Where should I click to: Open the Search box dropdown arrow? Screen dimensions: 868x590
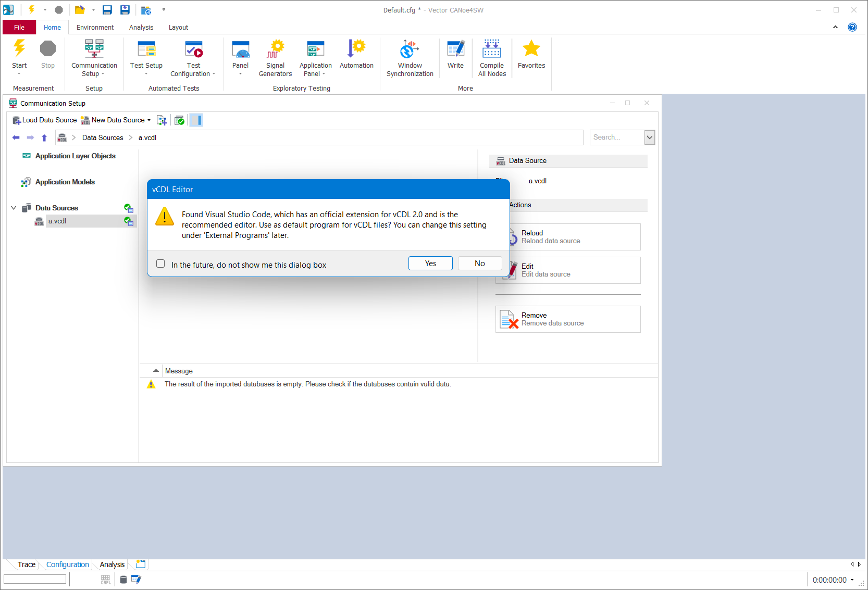click(650, 137)
